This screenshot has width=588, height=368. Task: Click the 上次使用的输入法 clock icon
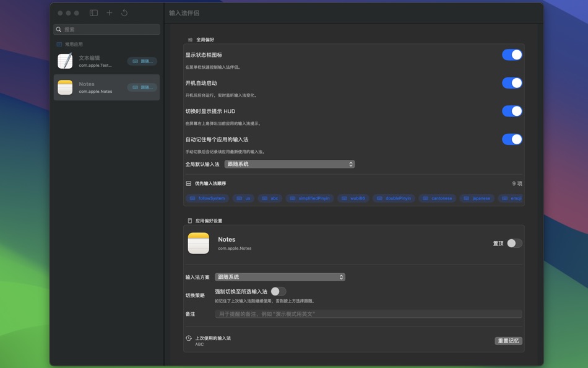(189, 338)
